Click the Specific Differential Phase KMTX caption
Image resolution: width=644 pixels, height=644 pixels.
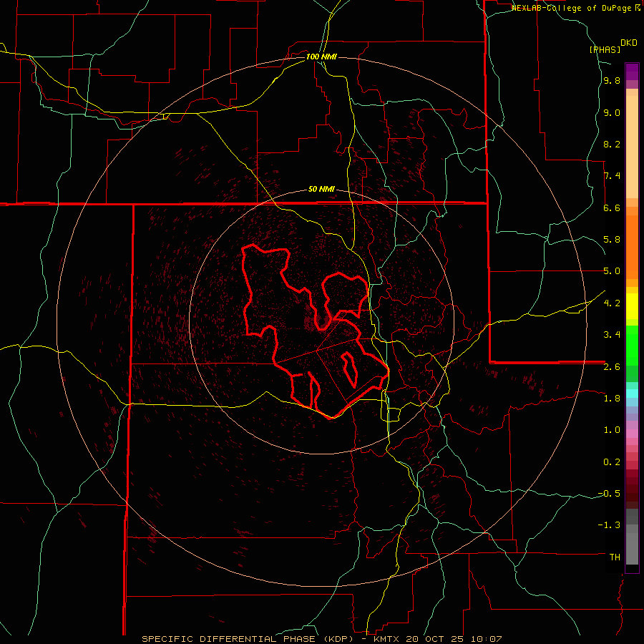pyautogui.click(x=321, y=639)
